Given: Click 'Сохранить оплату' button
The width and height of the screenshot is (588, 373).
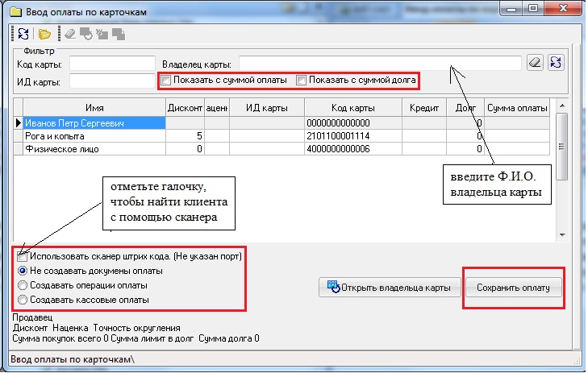Looking at the screenshot, I should tap(513, 288).
